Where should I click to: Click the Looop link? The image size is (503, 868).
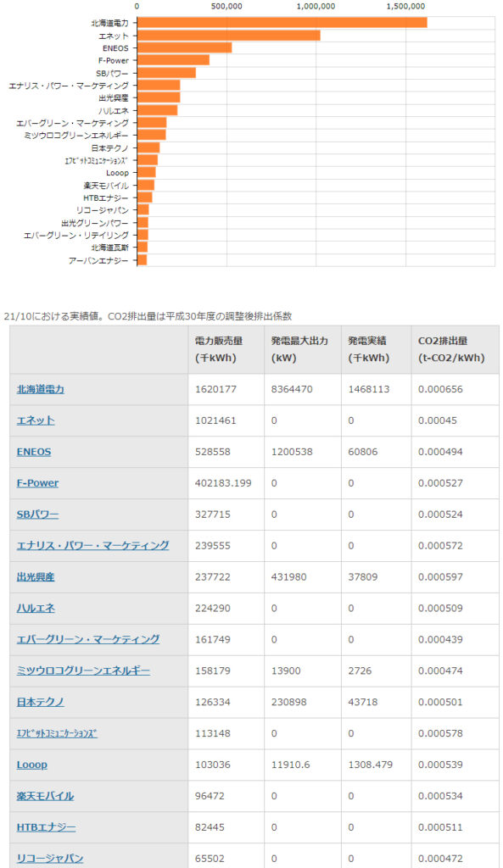pos(32,765)
